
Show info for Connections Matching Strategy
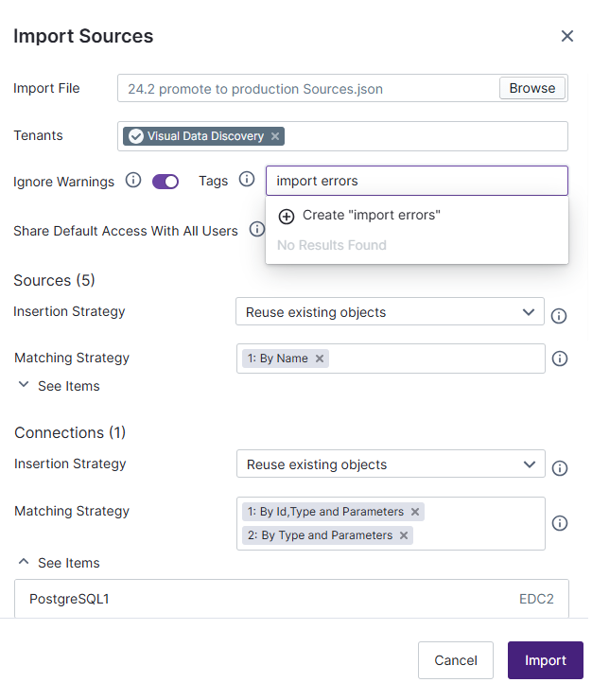click(560, 523)
